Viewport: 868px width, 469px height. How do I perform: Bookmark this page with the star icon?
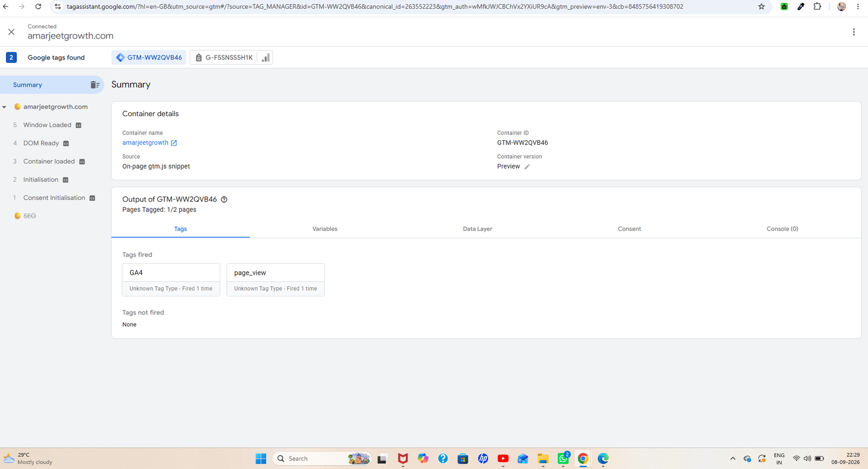[762, 7]
